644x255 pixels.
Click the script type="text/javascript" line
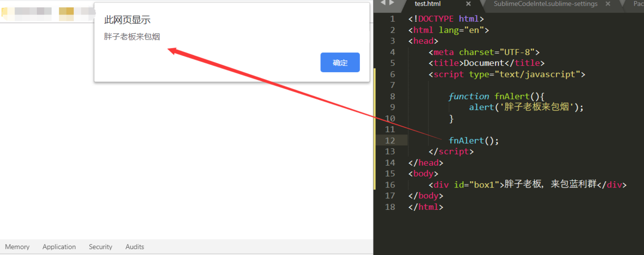(x=507, y=74)
